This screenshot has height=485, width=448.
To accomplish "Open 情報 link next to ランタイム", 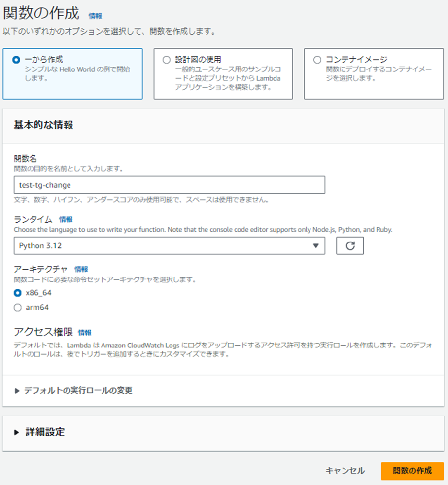I will (x=66, y=220).
